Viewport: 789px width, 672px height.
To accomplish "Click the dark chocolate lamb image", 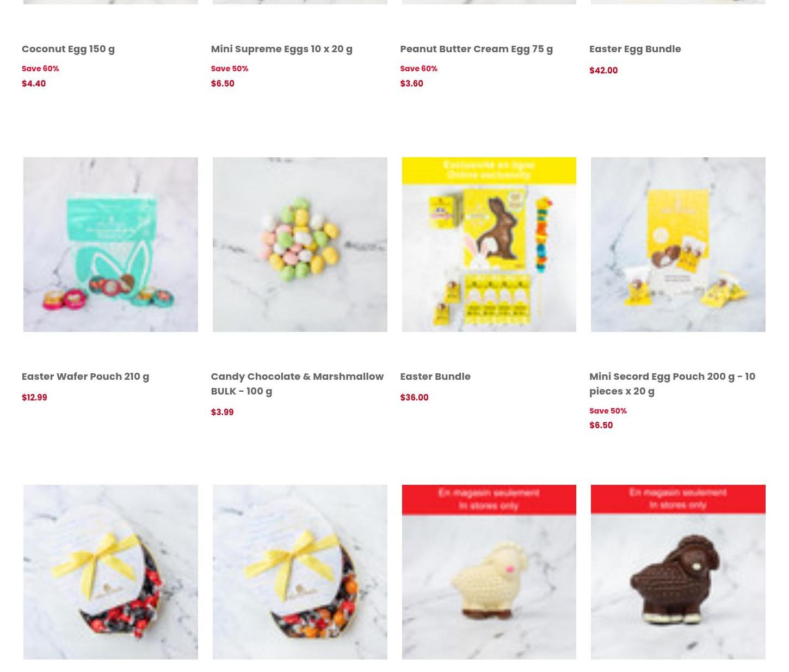I will click(678, 572).
